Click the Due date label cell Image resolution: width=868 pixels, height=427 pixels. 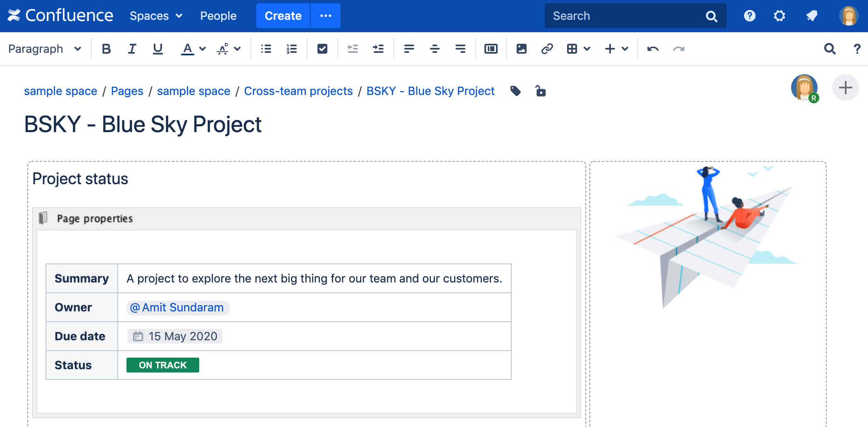pyautogui.click(x=82, y=337)
